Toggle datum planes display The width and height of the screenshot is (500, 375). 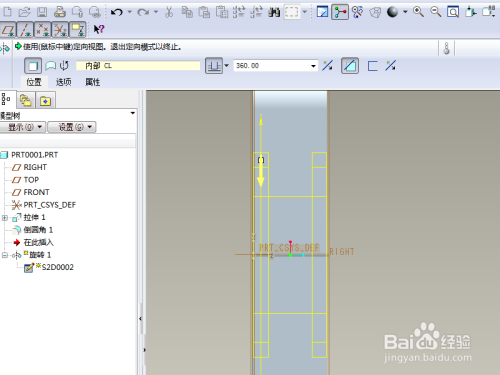[8, 30]
